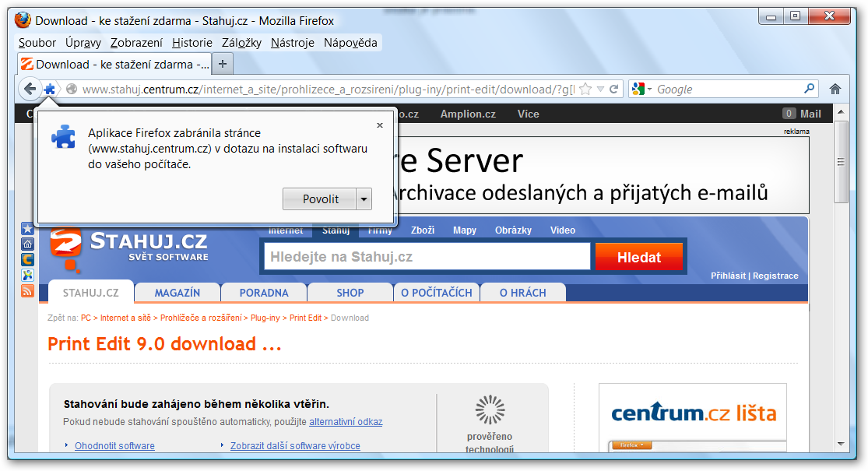The image size is (868, 471).
Task: Click the RSS feed sidebar icon
Action: pos(28,290)
